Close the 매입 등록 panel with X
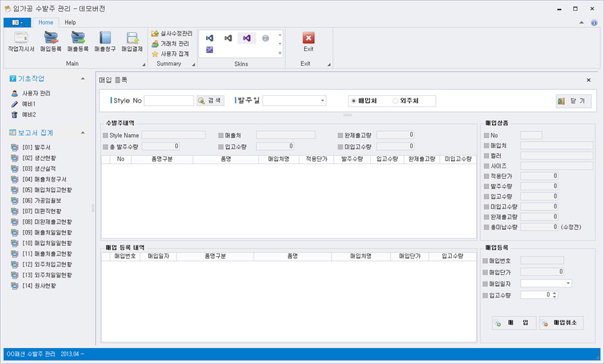 [589, 80]
